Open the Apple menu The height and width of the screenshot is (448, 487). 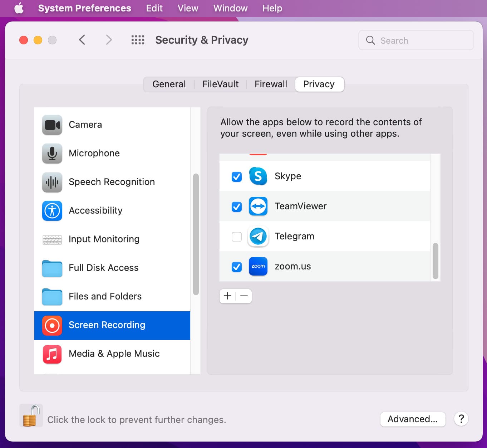click(x=19, y=8)
